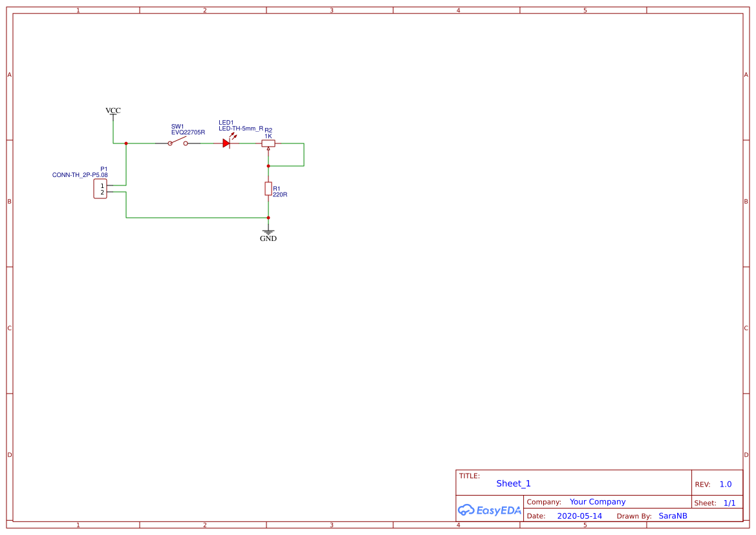Select the Company: field label

click(544, 502)
